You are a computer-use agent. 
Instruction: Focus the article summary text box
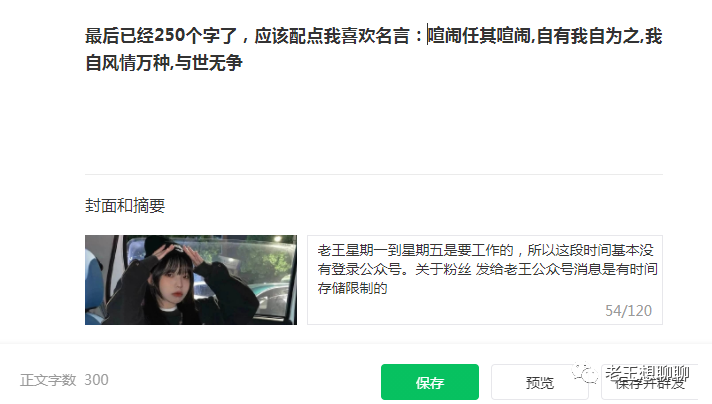pyautogui.click(x=485, y=280)
